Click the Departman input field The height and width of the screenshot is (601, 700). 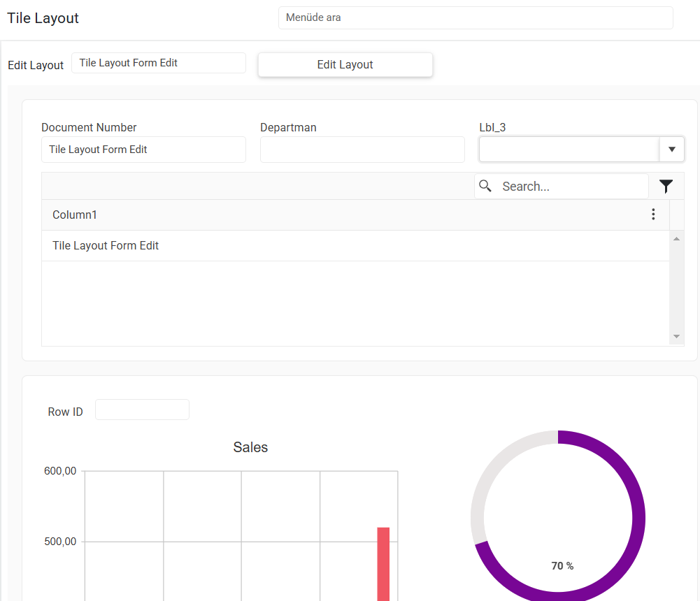tap(362, 150)
